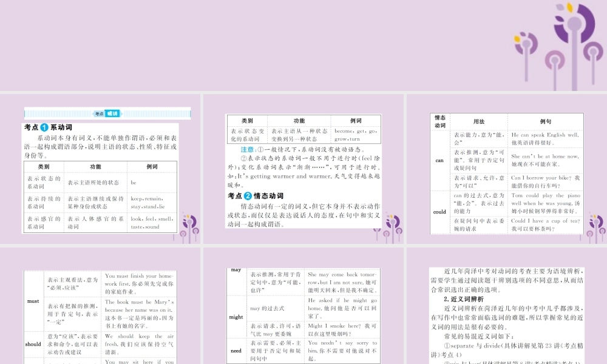Click the heading 考点2 情态动词

[x=256, y=196]
